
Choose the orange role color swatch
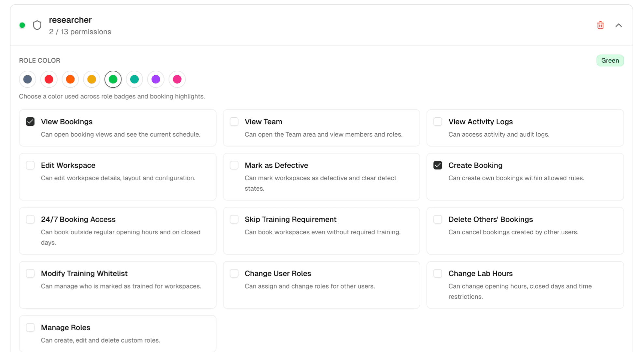click(x=70, y=79)
